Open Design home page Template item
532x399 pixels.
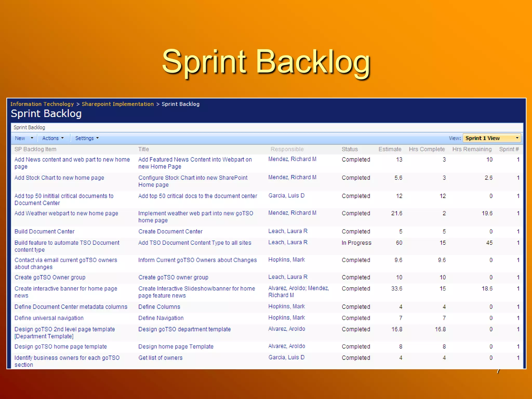176,347
